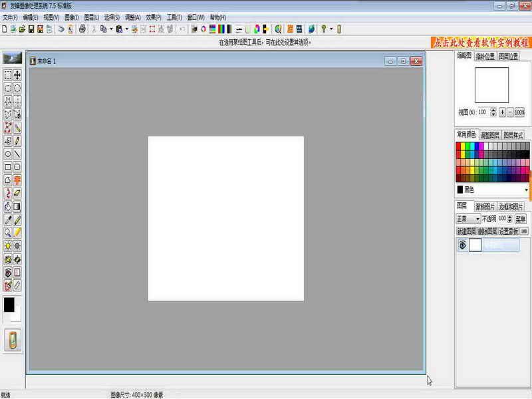Click the 100% view reset button

coord(519,112)
